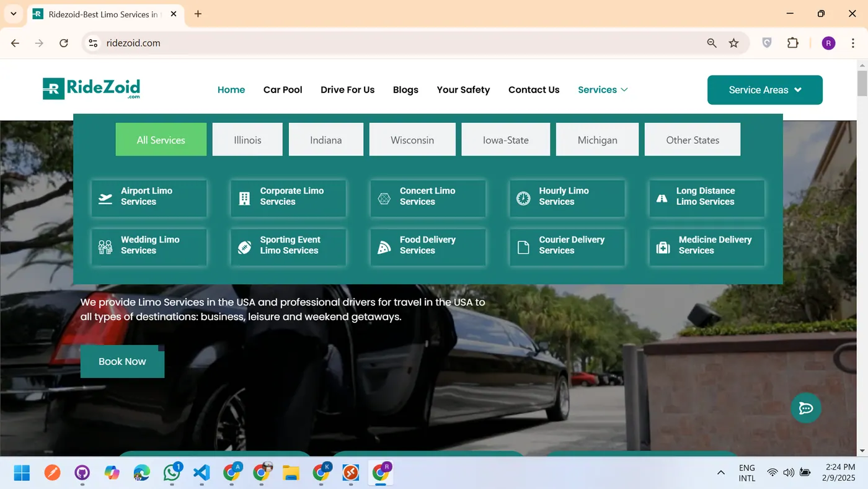The image size is (868, 489).
Task: Open the Extensions puzzle icon
Action: tap(793, 43)
